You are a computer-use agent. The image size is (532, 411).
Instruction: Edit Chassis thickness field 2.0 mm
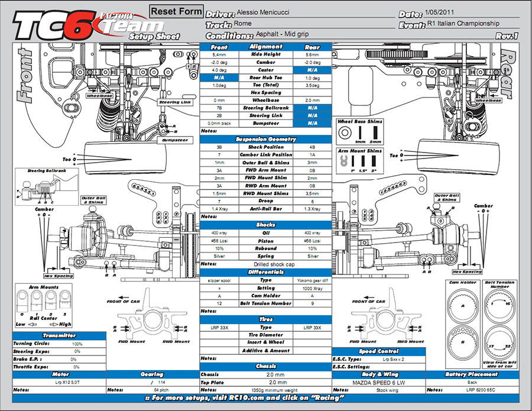275,375
